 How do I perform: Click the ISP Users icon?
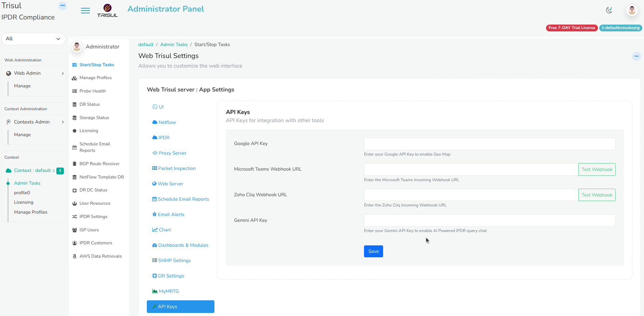[x=74, y=230]
